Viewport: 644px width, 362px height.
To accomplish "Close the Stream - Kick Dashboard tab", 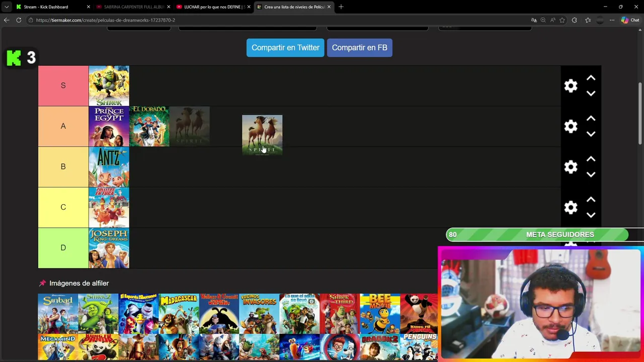I will pos(89,7).
